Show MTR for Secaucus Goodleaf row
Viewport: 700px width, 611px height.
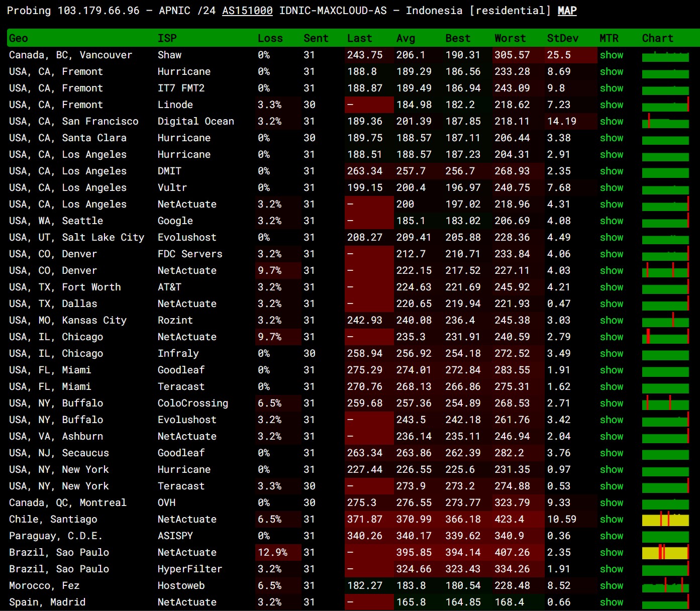611,453
